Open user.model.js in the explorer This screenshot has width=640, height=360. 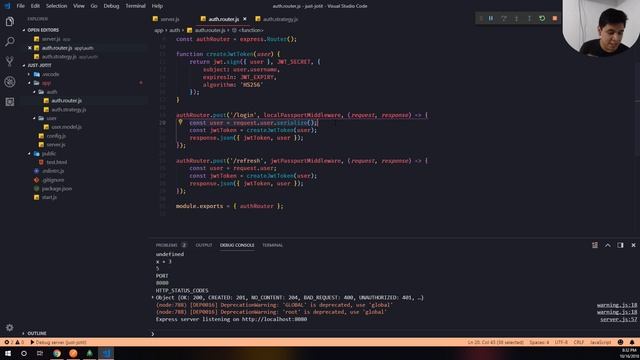[x=66, y=127]
